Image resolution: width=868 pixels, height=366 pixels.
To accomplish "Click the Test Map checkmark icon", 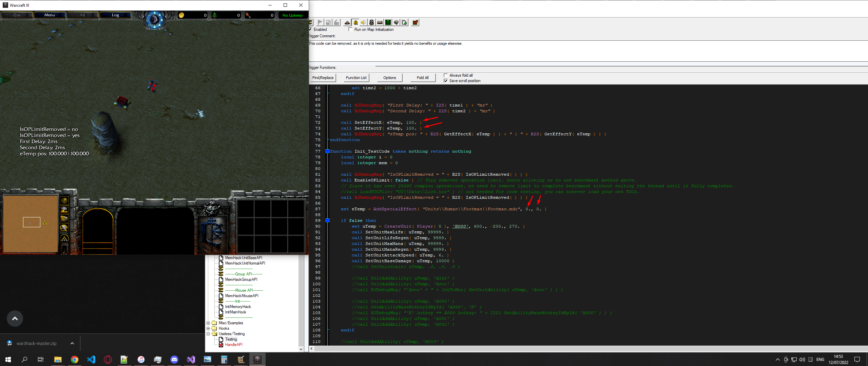I will pos(415,23).
